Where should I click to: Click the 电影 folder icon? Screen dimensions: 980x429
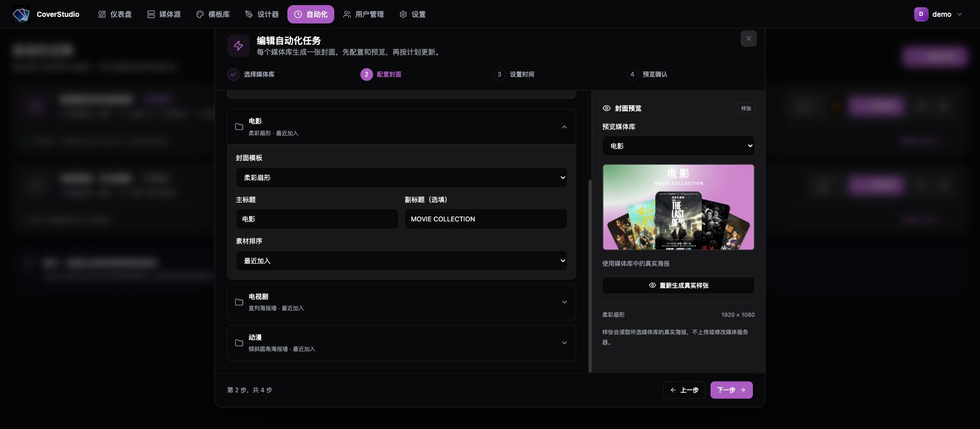click(239, 127)
